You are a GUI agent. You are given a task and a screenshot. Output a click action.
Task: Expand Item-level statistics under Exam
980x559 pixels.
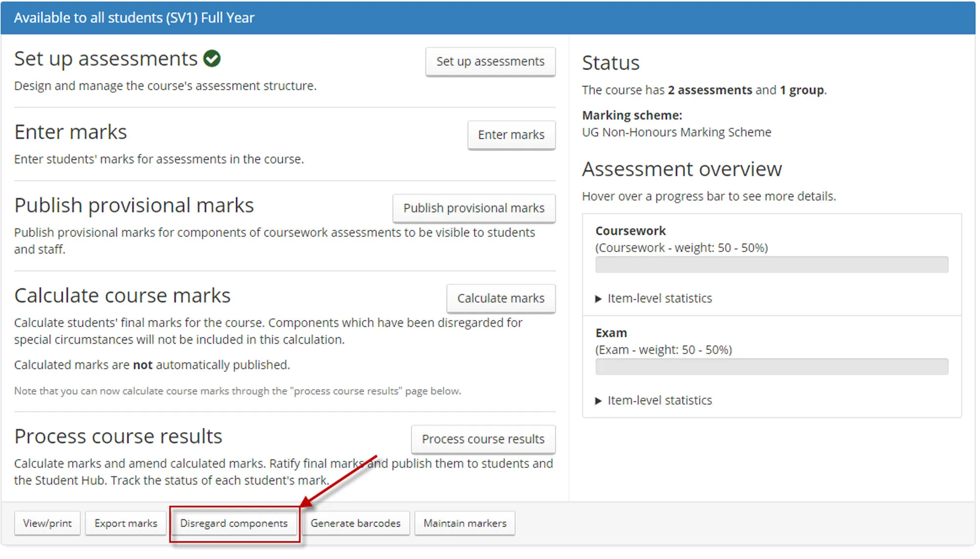[659, 400]
